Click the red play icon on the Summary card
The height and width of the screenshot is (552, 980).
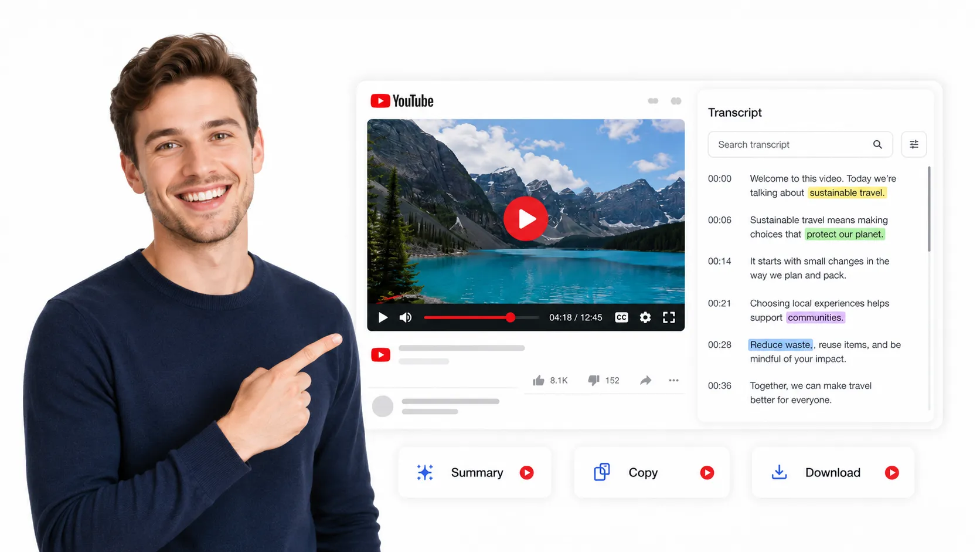coord(527,473)
